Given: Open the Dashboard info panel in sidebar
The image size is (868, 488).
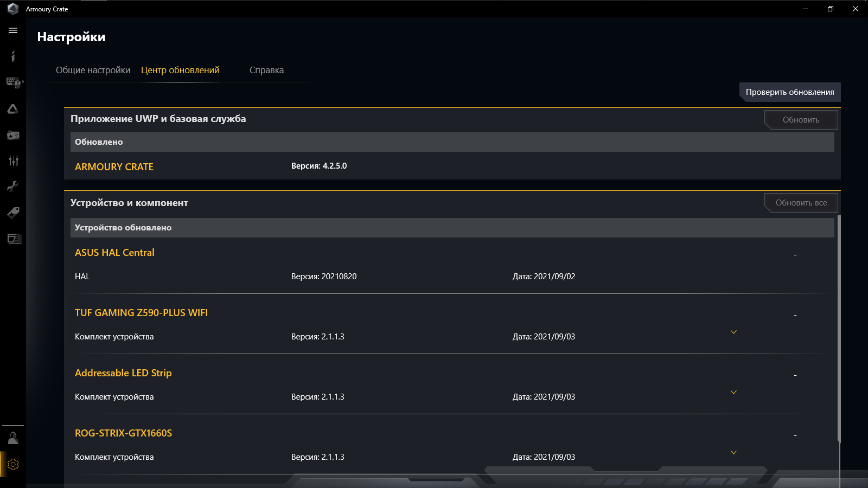Looking at the screenshot, I should point(13,56).
